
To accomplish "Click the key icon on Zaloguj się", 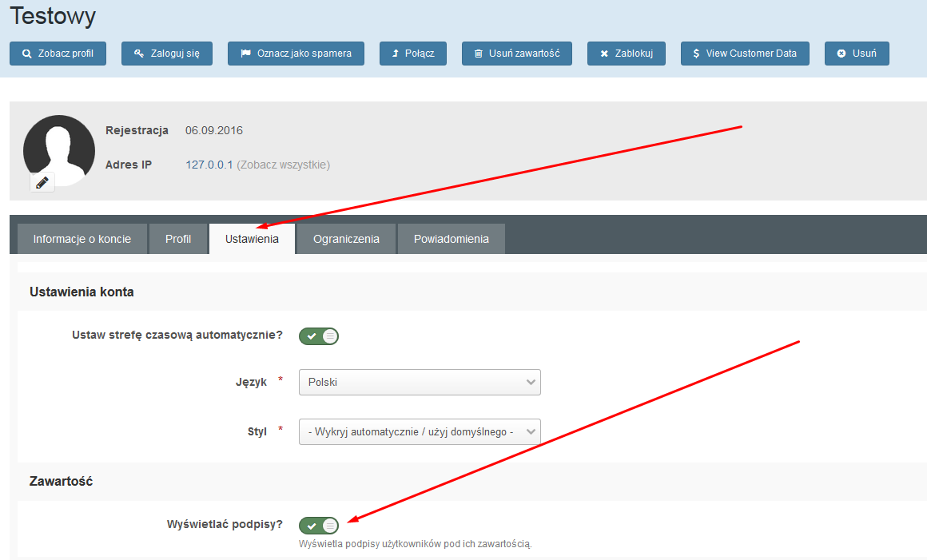I will (x=139, y=54).
